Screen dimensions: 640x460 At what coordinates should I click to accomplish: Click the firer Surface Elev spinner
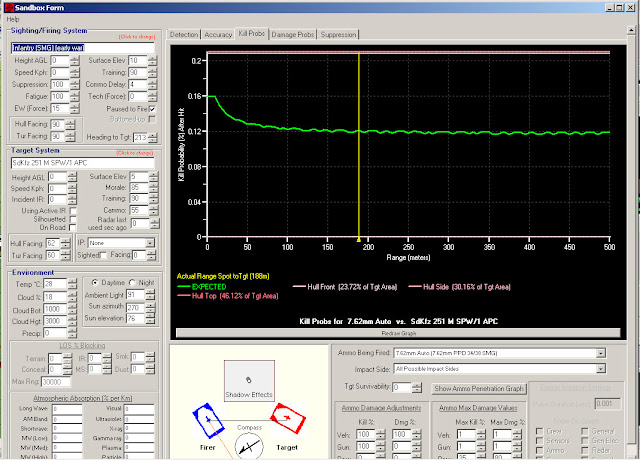tap(152, 60)
